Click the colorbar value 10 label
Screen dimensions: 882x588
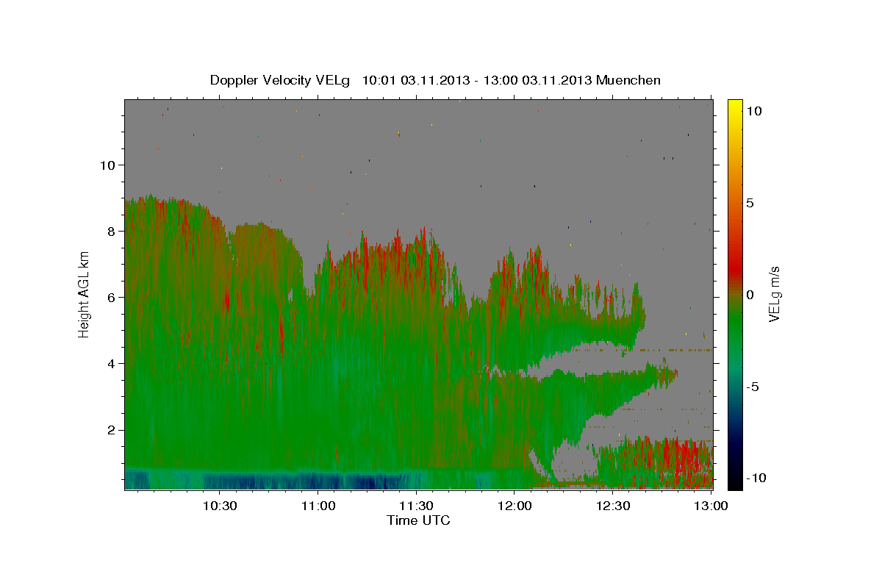click(753, 111)
